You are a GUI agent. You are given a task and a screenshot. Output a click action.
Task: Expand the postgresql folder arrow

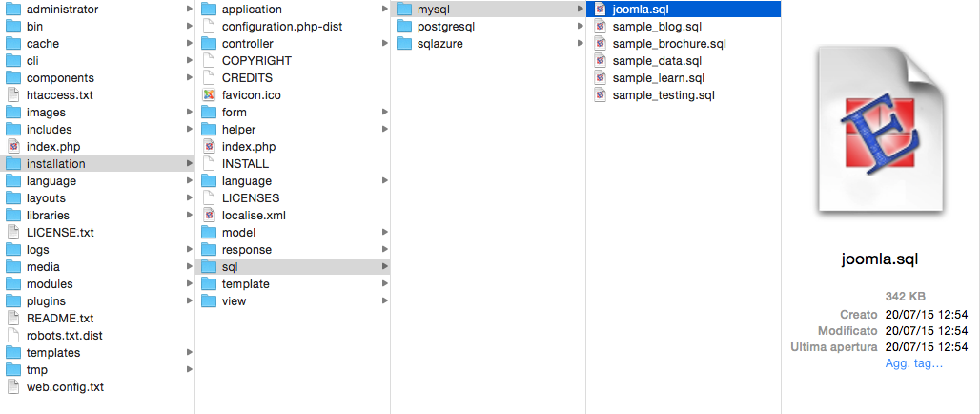[x=581, y=27]
